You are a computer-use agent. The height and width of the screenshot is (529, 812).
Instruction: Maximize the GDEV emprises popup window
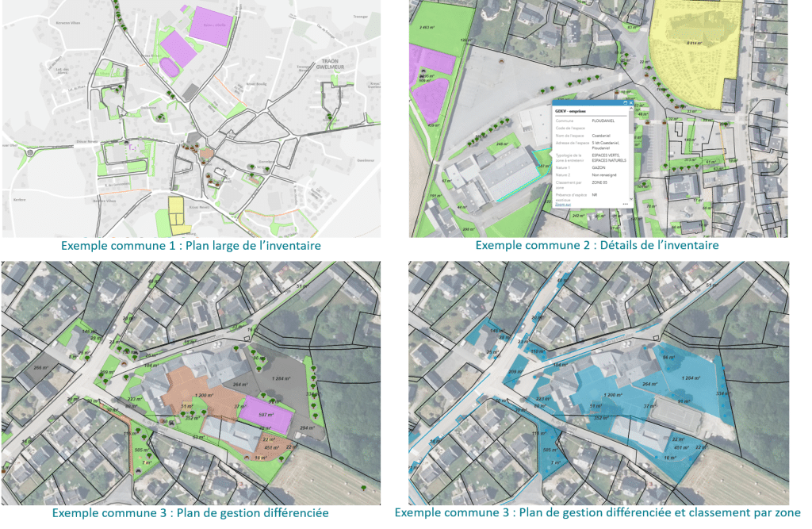625,103
